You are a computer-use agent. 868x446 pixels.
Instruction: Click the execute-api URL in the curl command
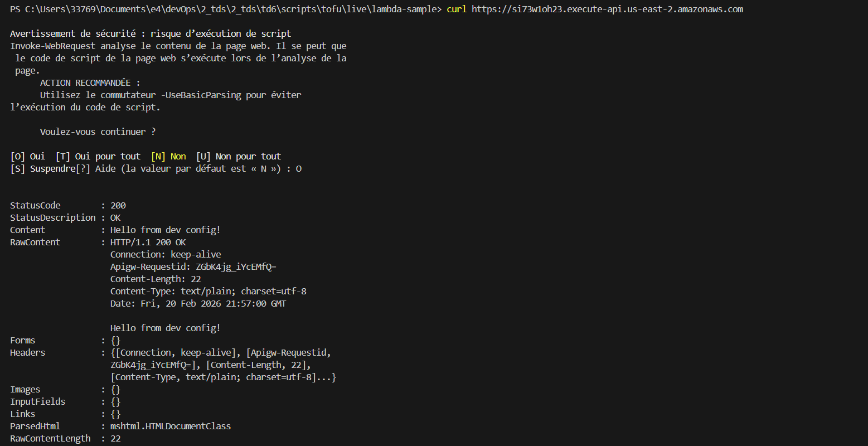click(x=607, y=9)
